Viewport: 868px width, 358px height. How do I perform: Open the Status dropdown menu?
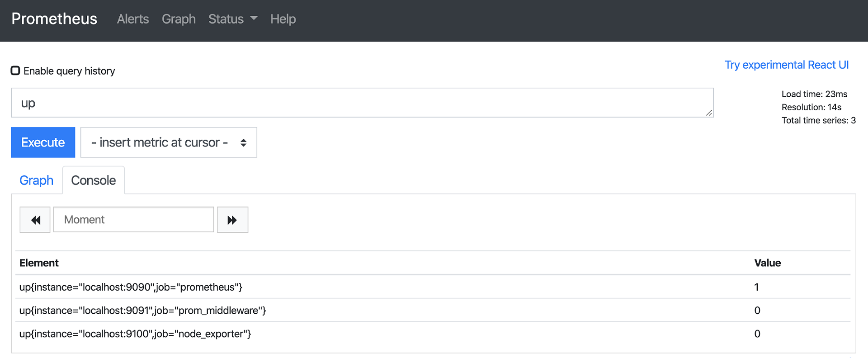[232, 19]
